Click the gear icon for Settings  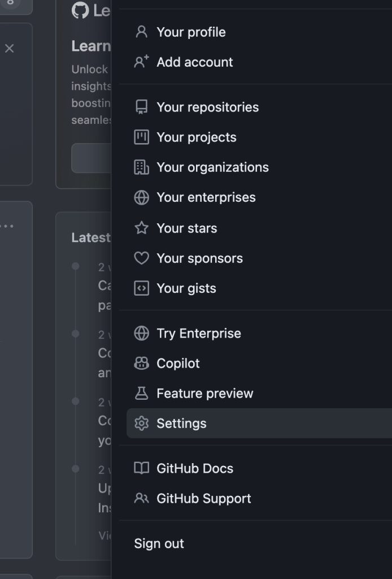point(141,424)
